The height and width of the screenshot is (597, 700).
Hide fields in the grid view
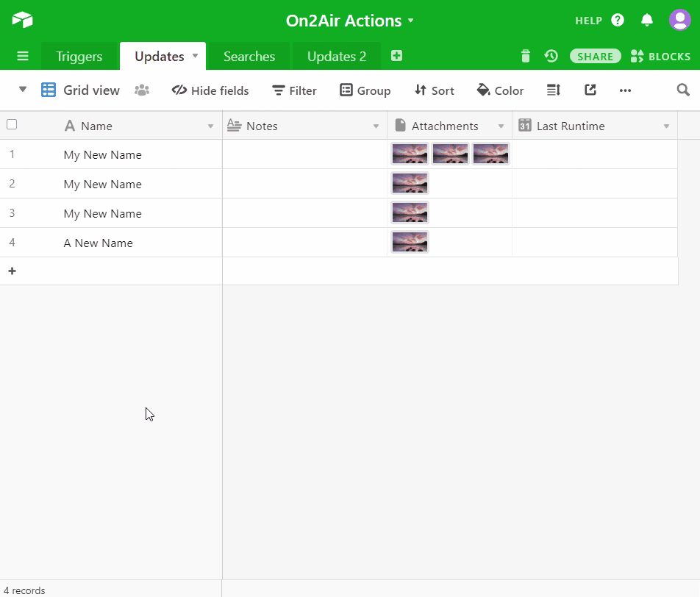click(x=210, y=90)
